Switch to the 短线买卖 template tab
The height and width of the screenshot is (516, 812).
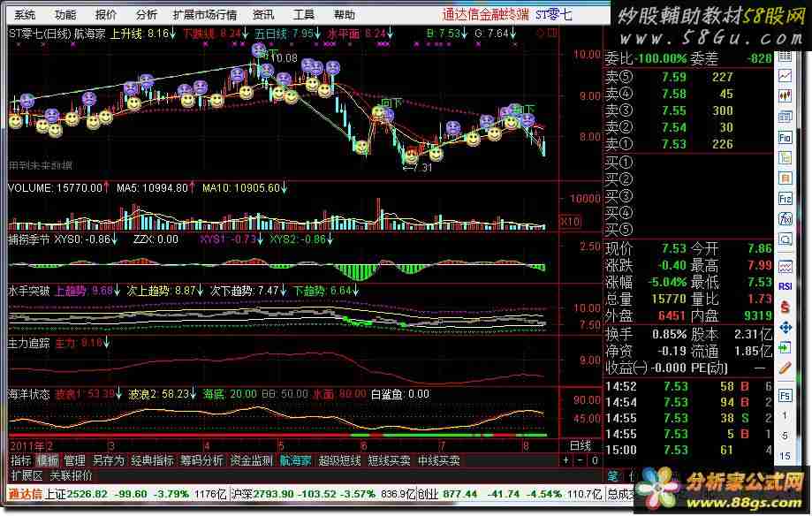click(x=389, y=460)
